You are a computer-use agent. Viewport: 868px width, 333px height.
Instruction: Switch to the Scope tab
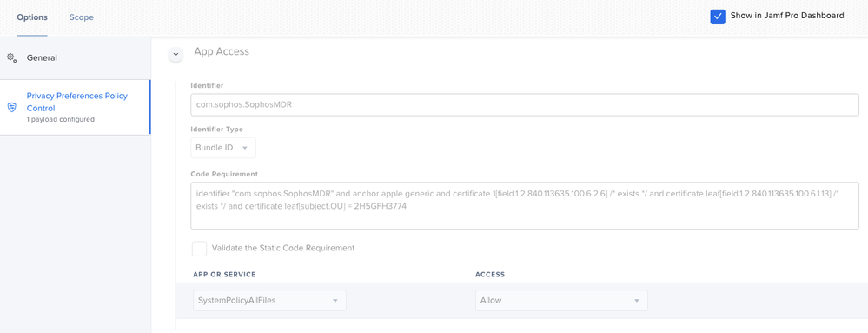click(x=82, y=17)
